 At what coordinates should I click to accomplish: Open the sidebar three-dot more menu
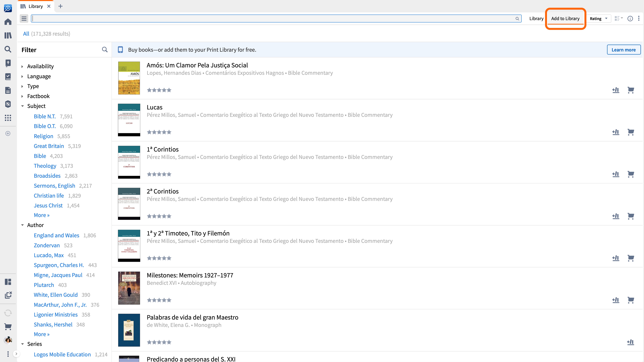[x=8, y=354]
